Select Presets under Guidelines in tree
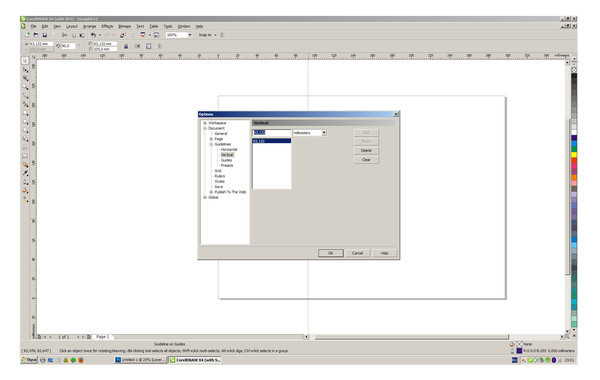Image resolution: width=600 pixels, height=380 pixels. coord(227,166)
